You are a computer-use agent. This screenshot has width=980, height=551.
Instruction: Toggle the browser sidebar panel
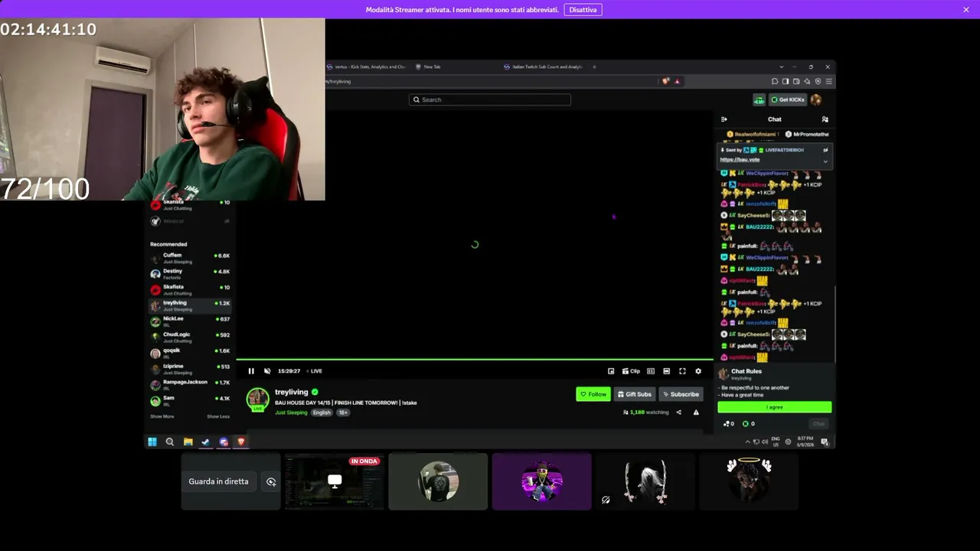[x=786, y=81]
